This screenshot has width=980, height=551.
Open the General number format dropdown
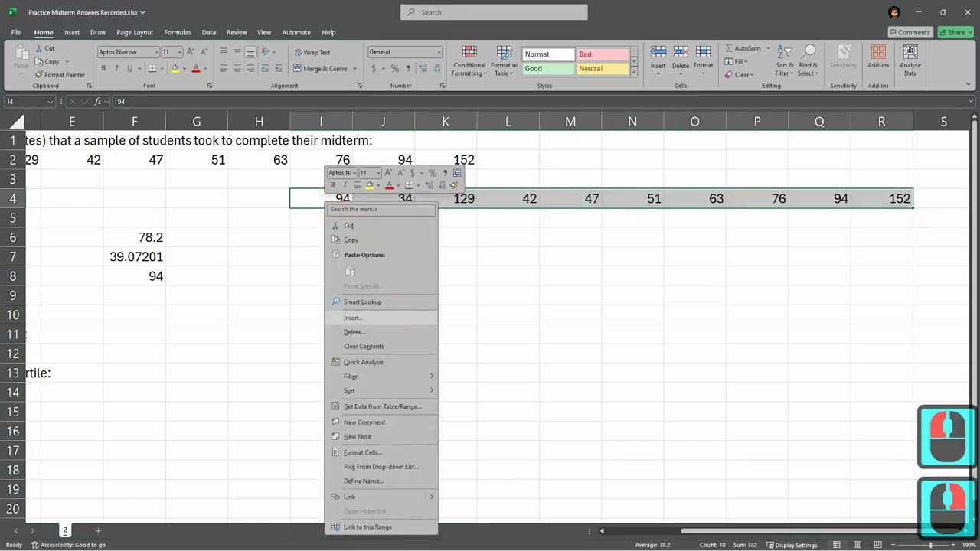click(439, 52)
